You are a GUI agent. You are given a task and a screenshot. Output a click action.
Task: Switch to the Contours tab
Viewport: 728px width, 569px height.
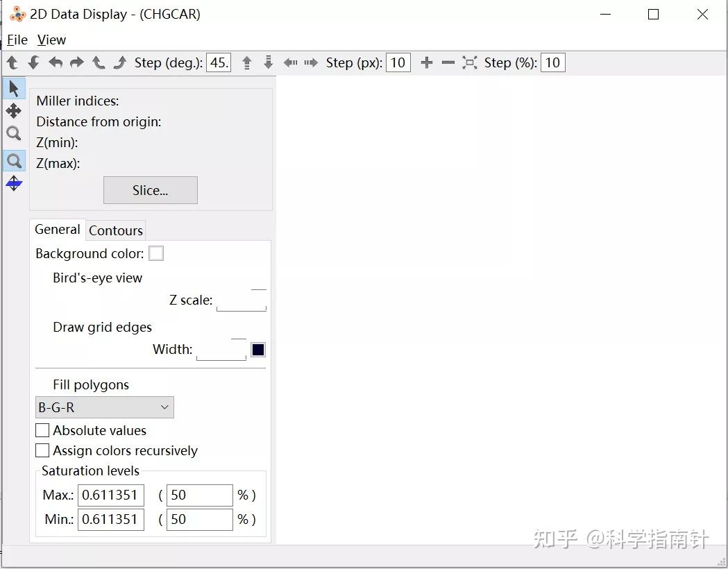click(116, 230)
